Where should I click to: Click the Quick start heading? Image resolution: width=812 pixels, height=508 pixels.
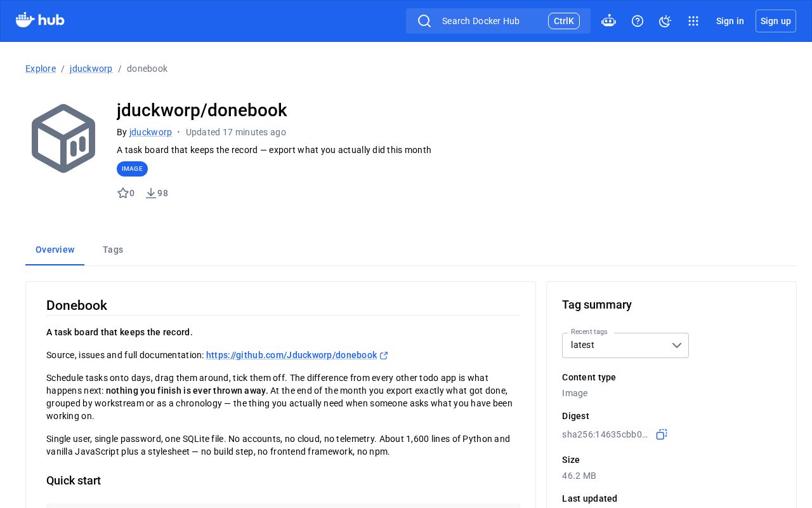74,481
